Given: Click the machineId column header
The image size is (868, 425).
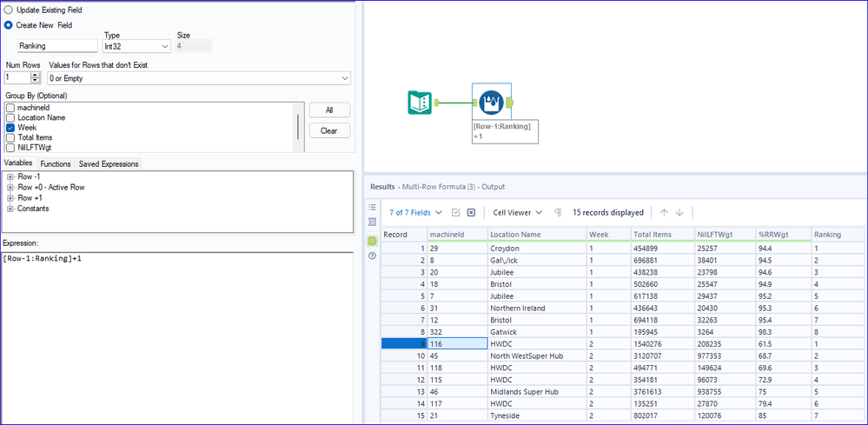Looking at the screenshot, I should click(x=457, y=235).
